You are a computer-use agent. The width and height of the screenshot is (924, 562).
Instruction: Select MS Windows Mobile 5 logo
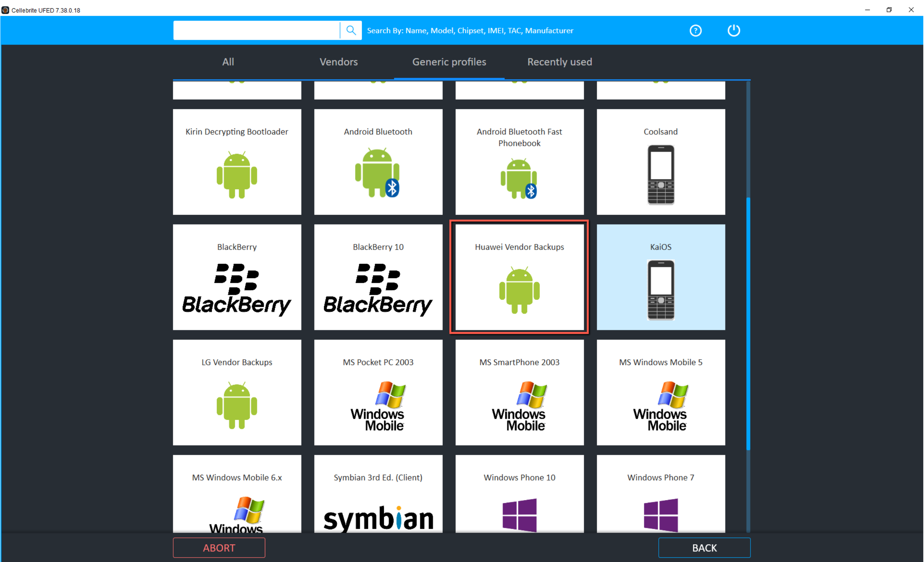tap(661, 406)
